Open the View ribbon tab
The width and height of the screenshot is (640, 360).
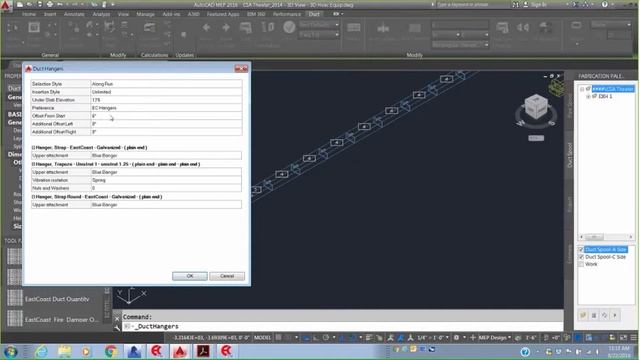tap(123, 14)
